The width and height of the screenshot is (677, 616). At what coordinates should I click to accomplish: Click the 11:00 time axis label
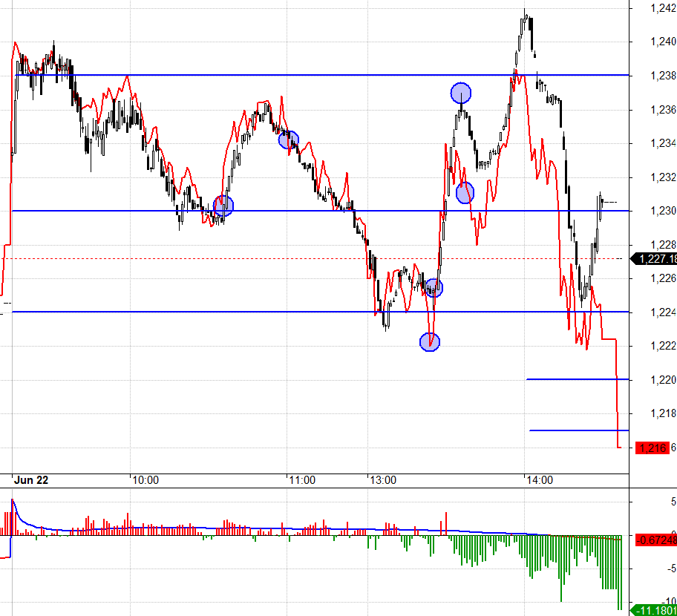point(302,480)
